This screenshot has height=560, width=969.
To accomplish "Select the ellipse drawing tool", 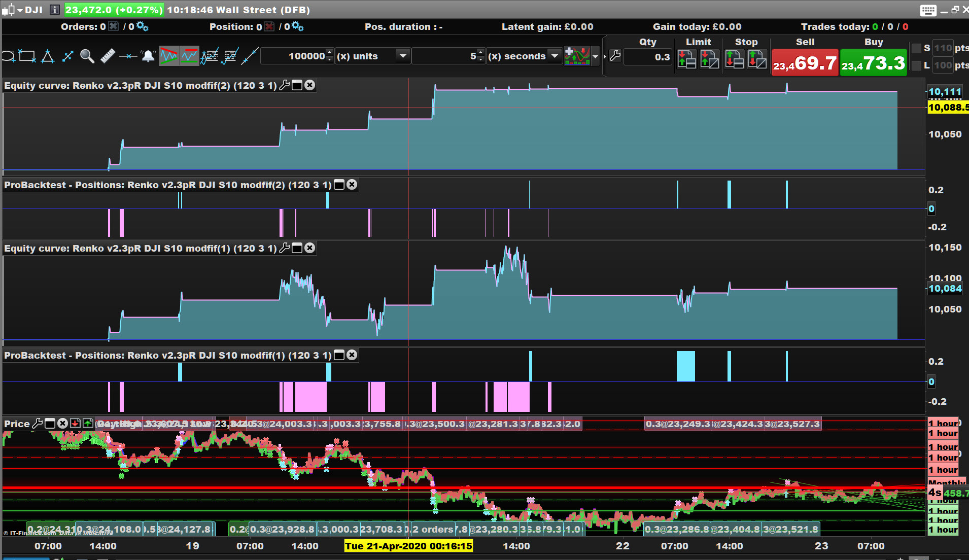I will (8, 56).
